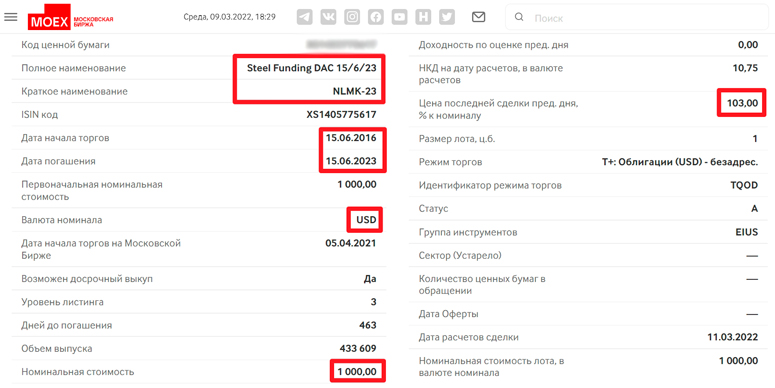
Task: Click the Количество ценных бумаг в обращении label
Action: click(x=482, y=285)
